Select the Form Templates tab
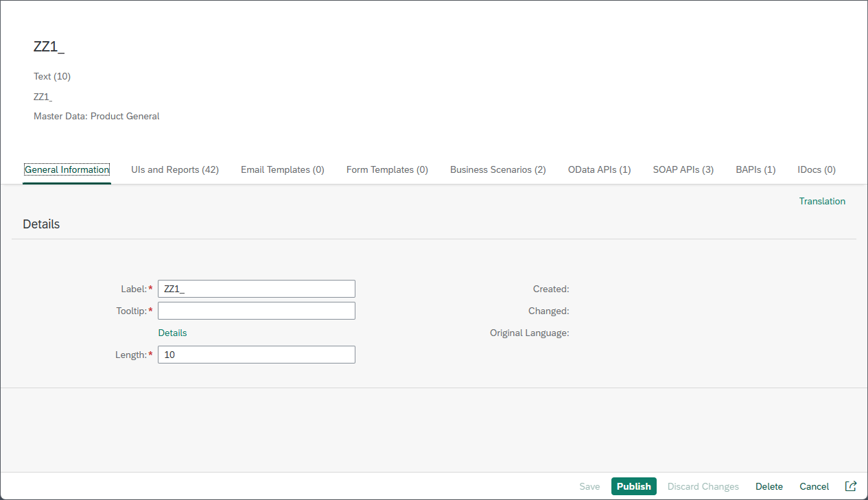This screenshot has height=500, width=868. click(387, 169)
